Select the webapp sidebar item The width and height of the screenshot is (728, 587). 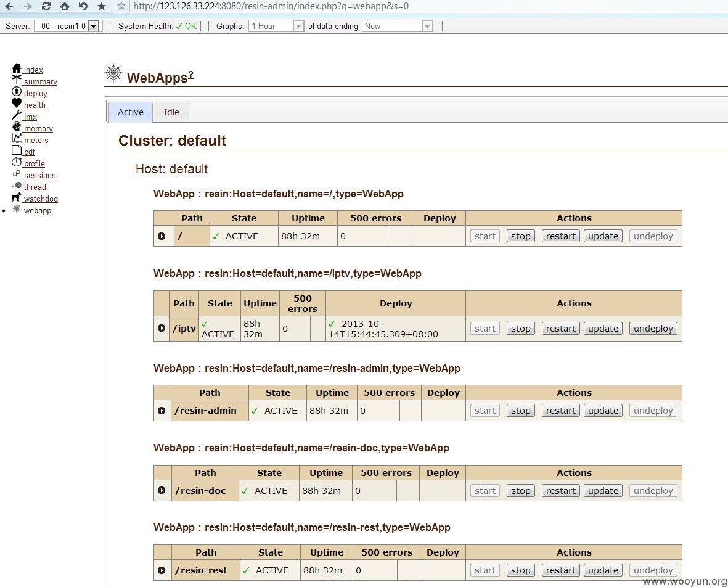pos(38,210)
